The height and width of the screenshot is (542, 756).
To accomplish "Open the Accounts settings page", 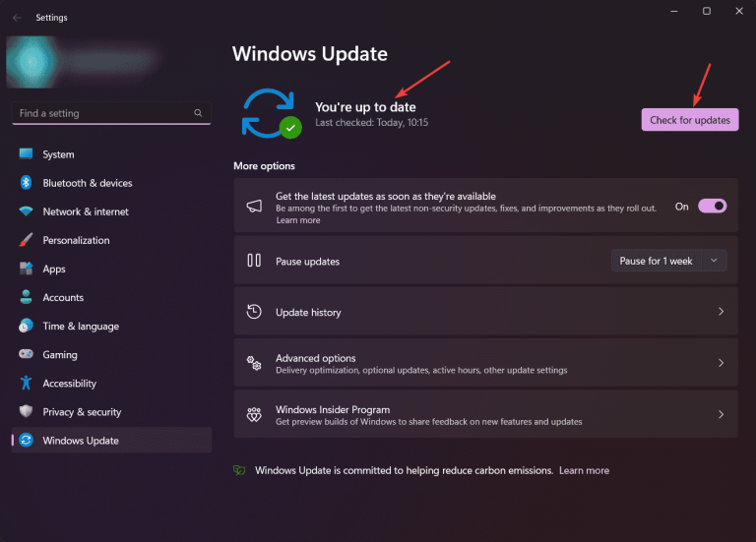I will coord(63,297).
